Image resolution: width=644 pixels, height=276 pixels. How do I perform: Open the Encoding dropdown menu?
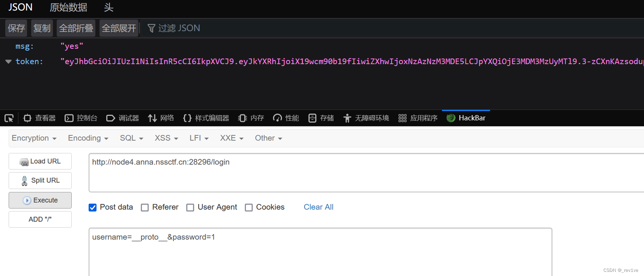[x=88, y=138]
